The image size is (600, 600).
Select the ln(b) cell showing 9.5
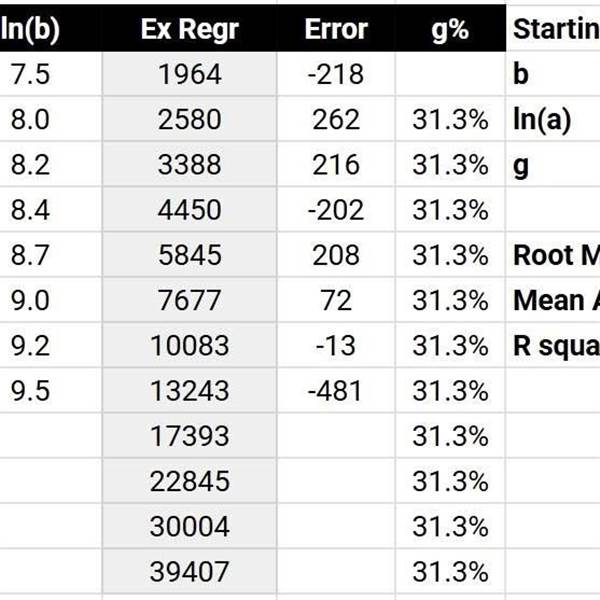(51, 390)
